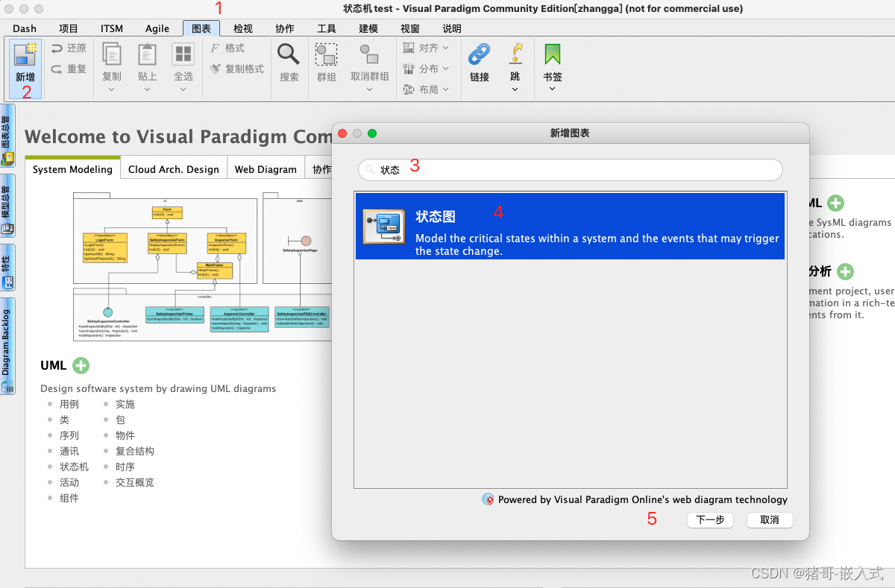This screenshot has height=588, width=895.
Task: Click the 取消 cancel button
Action: [770, 520]
